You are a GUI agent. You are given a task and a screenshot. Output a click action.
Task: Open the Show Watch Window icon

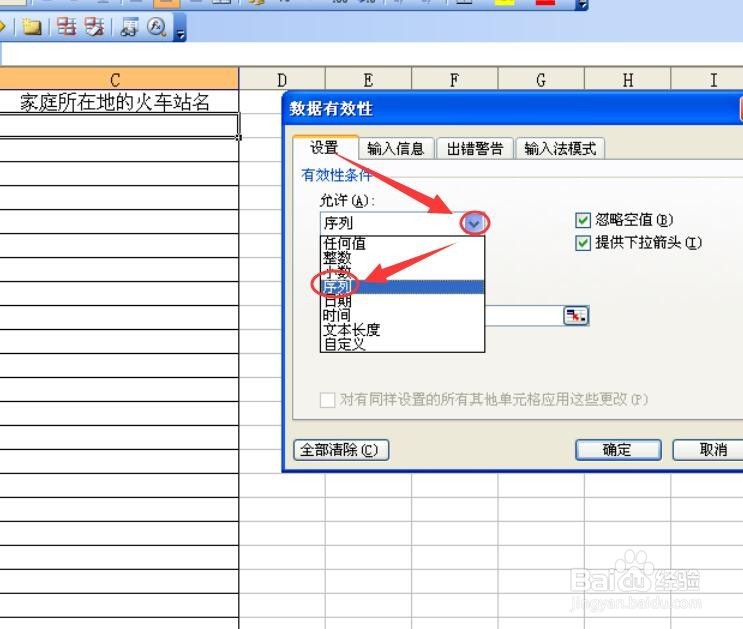(129, 27)
